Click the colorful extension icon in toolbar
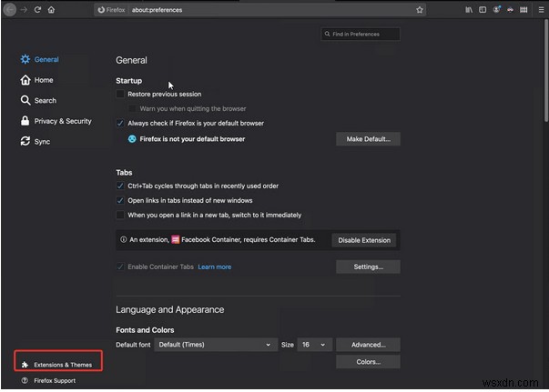The height and width of the screenshot is (392, 549). (x=510, y=10)
